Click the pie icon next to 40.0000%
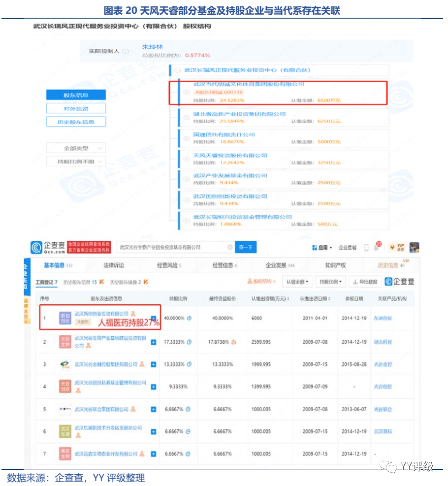 (190, 318)
